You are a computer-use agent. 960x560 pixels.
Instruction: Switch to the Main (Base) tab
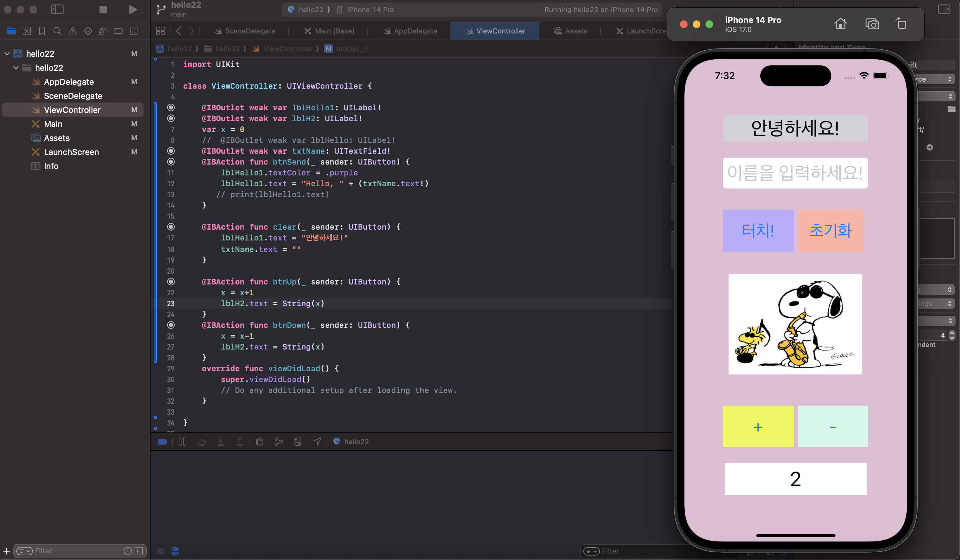329,31
